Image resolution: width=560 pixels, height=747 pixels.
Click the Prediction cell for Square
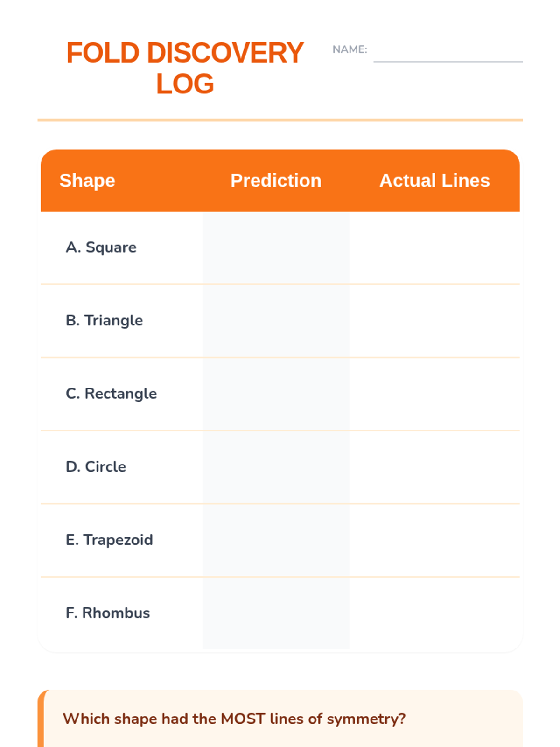coord(276,248)
